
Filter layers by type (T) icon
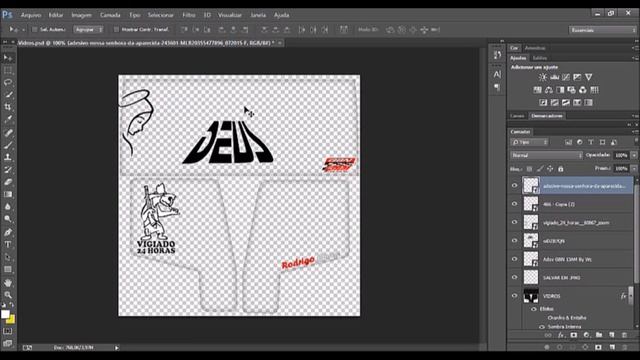[x=591, y=142]
